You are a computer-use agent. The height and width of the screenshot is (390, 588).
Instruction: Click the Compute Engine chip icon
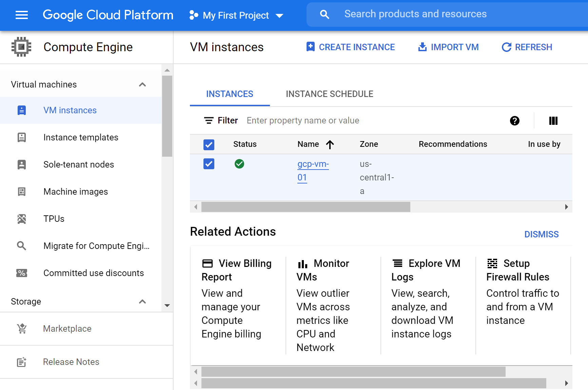coord(21,47)
